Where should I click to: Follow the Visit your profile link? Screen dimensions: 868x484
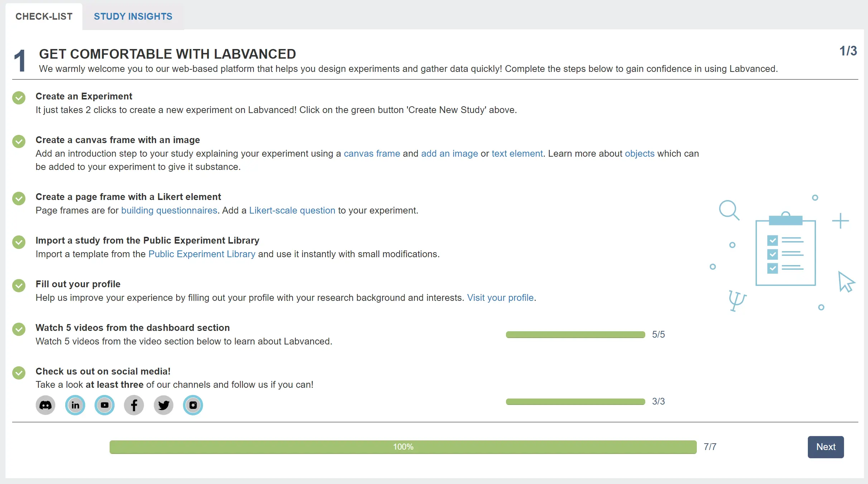[500, 298]
